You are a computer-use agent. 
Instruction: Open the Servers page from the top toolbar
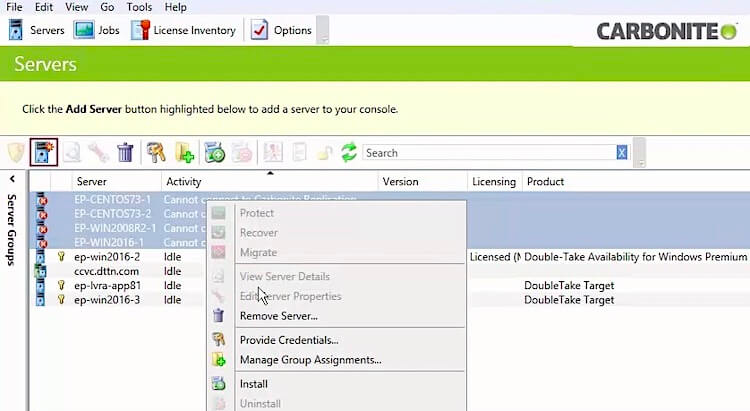36,30
